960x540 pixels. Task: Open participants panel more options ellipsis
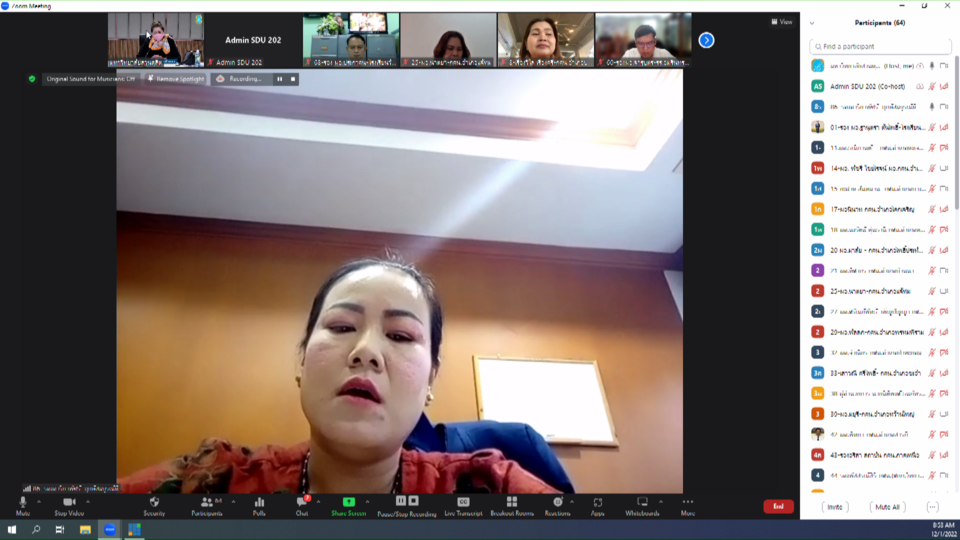pos(932,507)
